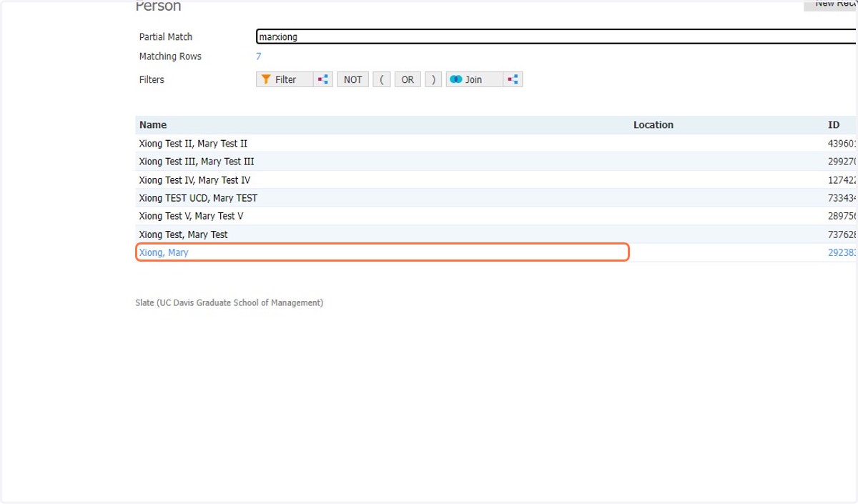Select row Xiong Test II, Mary Test II
Image resolution: width=858 pixels, height=504 pixels.
point(496,143)
